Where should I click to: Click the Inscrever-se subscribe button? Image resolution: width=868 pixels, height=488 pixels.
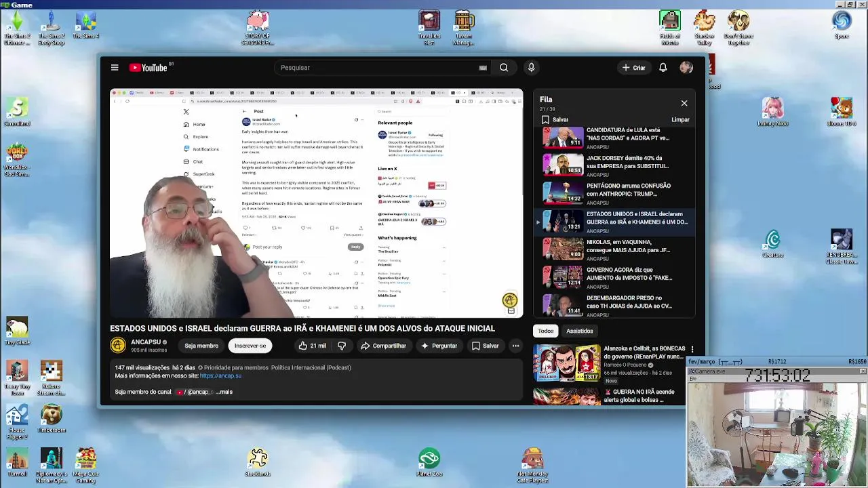pos(250,346)
